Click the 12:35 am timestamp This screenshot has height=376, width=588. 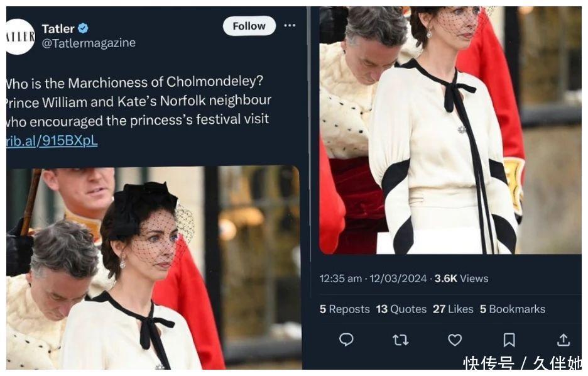click(340, 278)
